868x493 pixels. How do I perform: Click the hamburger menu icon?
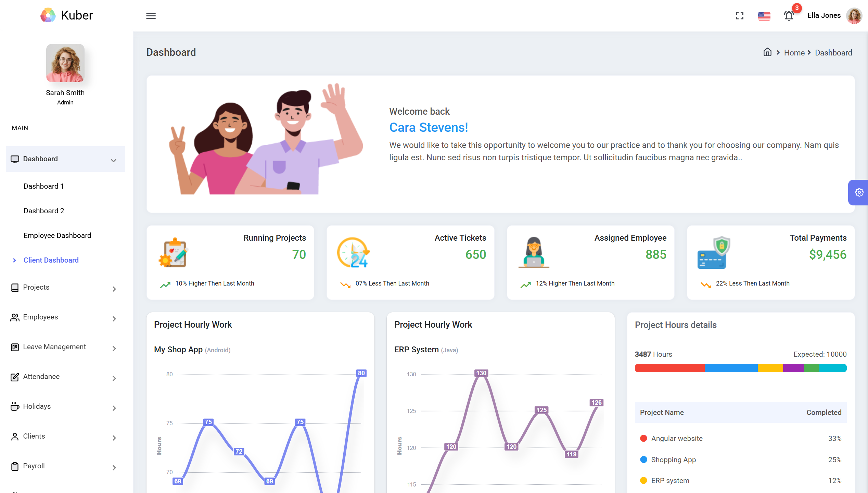(151, 16)
